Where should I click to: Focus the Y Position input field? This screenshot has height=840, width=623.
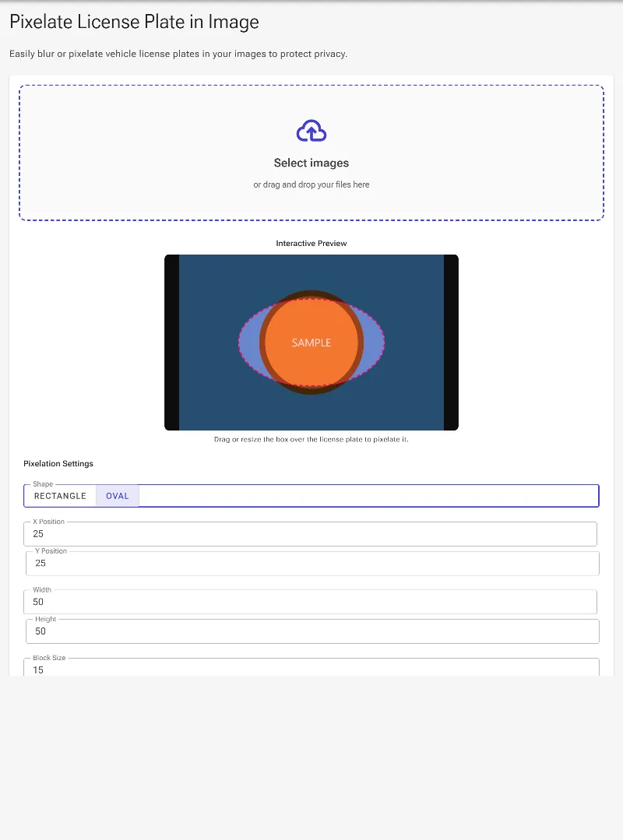click(x=312, y=564)
